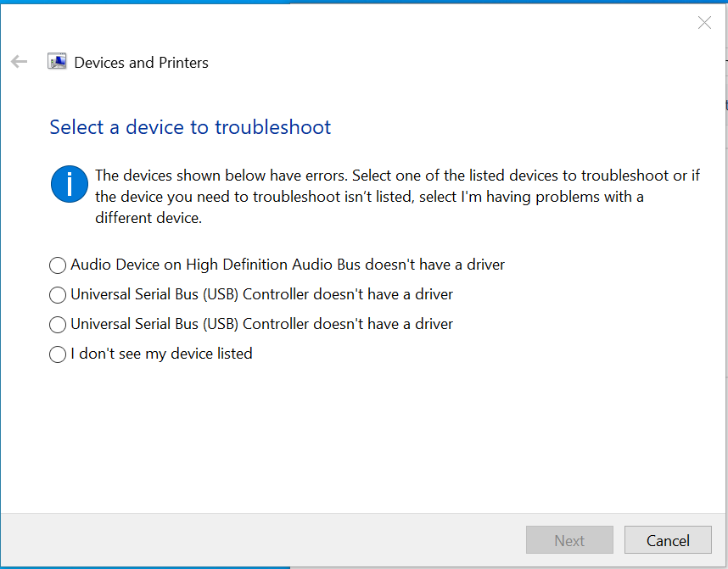Click the "Audio Device on High Definition Audio Bus" label text
The image size is (728, 569).
[288, 265]
